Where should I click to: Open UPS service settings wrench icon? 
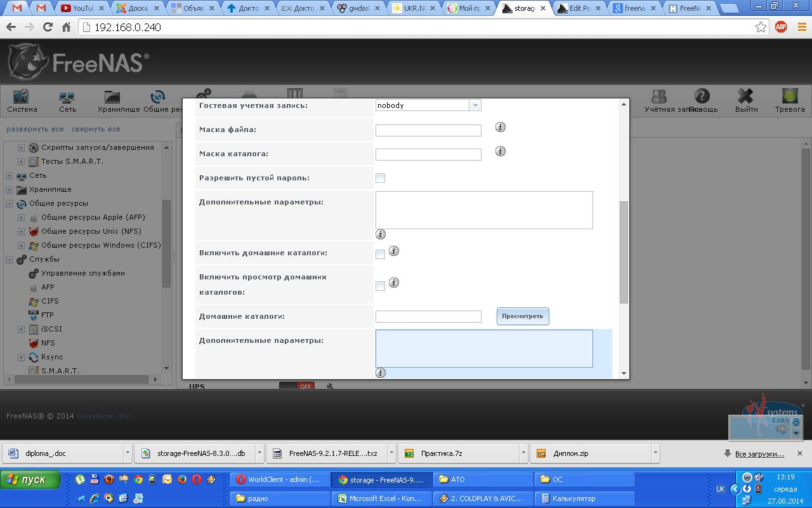[330, 385]
